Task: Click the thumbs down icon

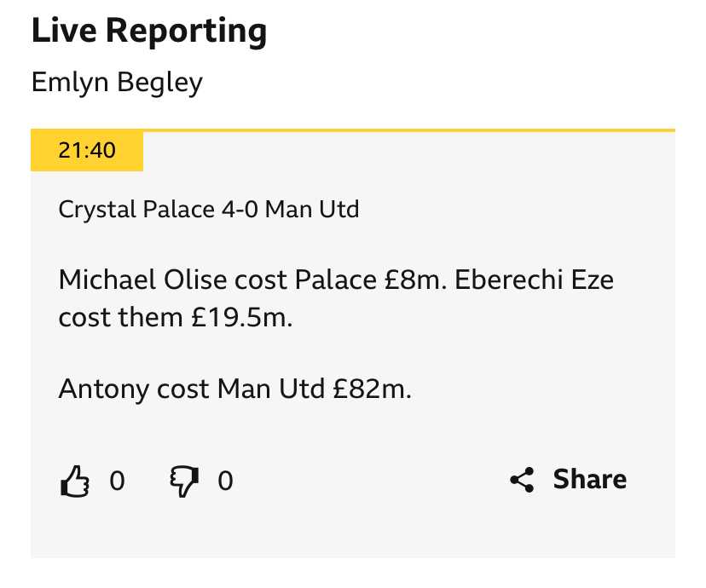Action: 183,481
